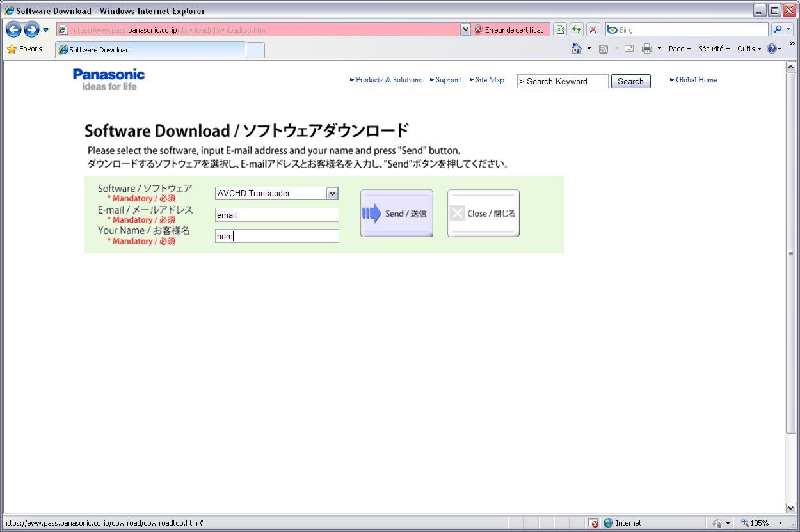Click the page scrollbar up arrow
Image resolution: width=800 pixels, height=532 pixels.
(x=790, y=66)
